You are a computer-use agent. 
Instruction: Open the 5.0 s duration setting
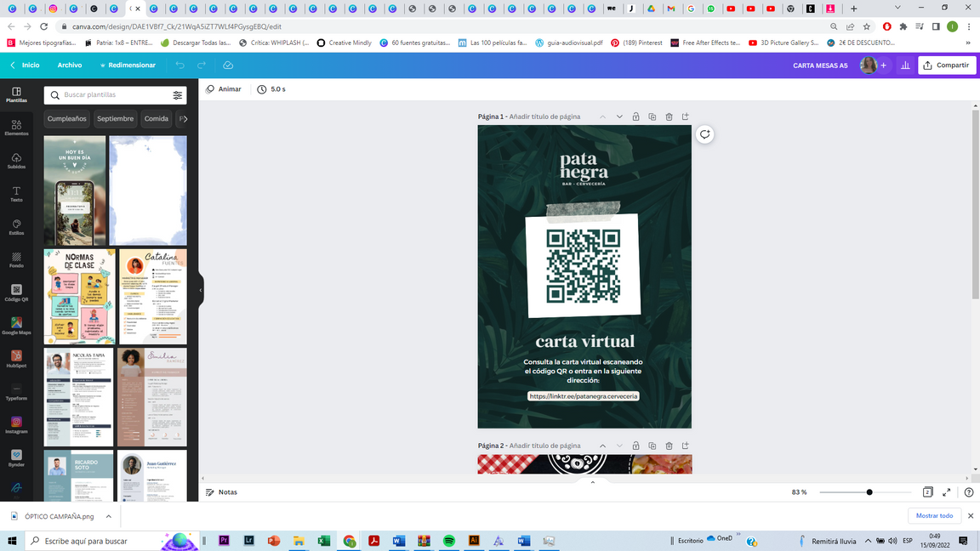click(271, 89)
